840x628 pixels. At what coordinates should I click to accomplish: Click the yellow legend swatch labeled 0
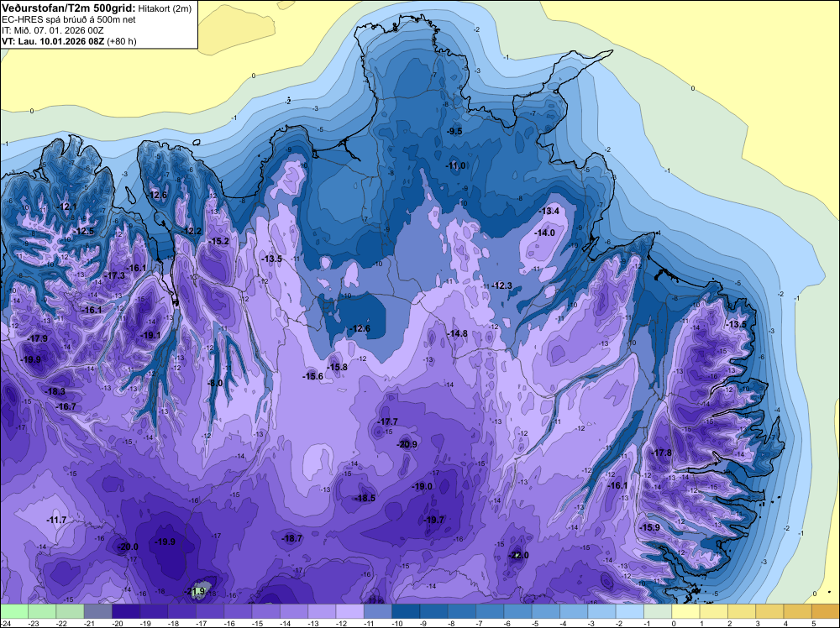click(x=685, y=611)
